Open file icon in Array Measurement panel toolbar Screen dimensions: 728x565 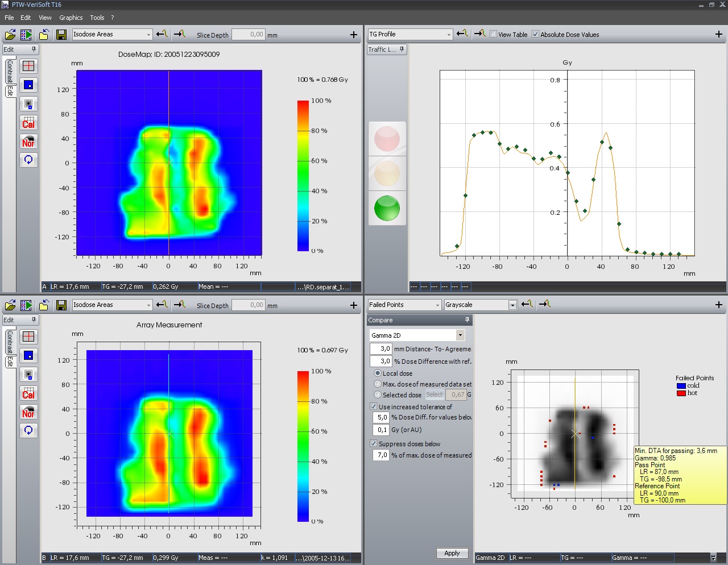point(10,305)
